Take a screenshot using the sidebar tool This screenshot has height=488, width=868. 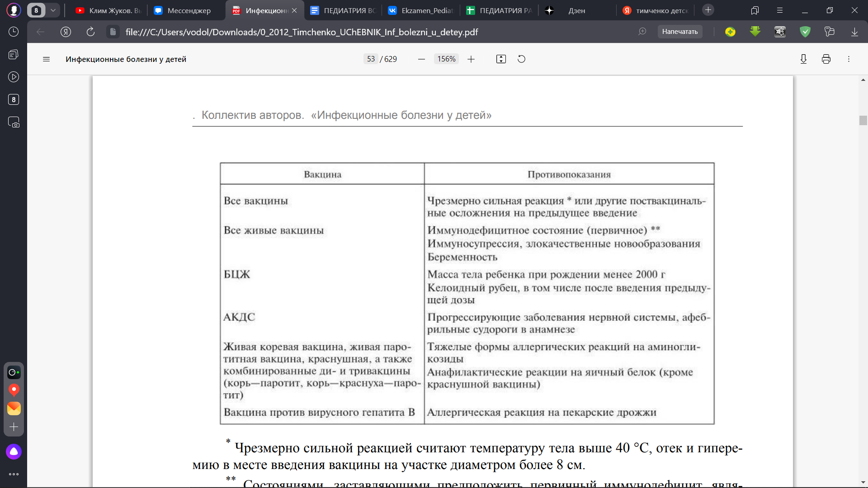14,122
